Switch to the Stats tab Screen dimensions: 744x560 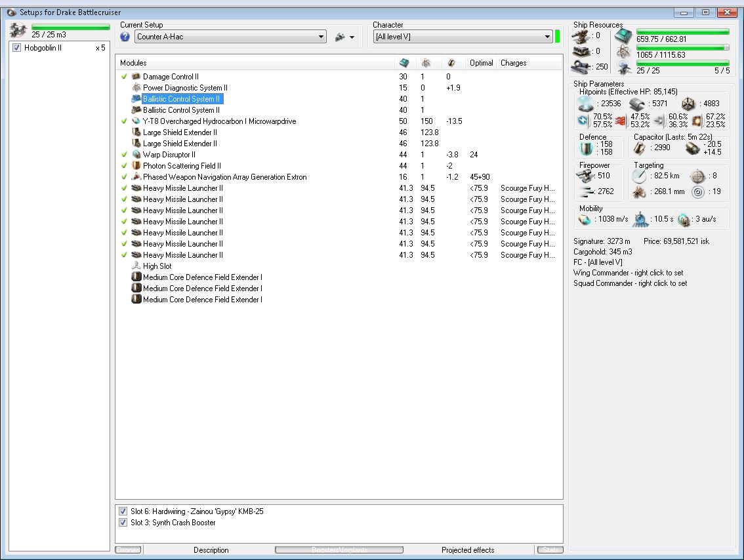point(550,550)
